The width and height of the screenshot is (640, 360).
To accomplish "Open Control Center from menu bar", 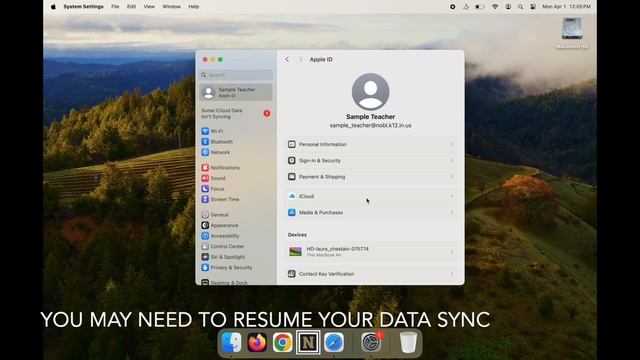I will point(533,7).
